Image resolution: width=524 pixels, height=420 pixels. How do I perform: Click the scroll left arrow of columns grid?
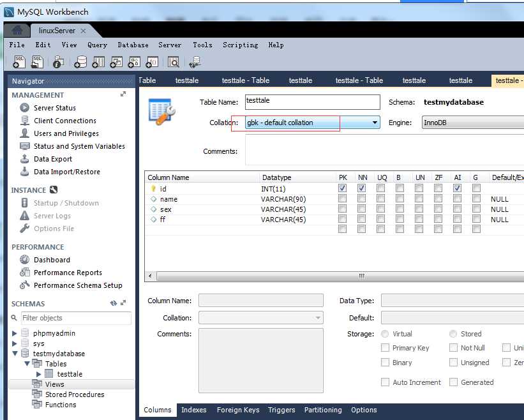pos(150,276)
